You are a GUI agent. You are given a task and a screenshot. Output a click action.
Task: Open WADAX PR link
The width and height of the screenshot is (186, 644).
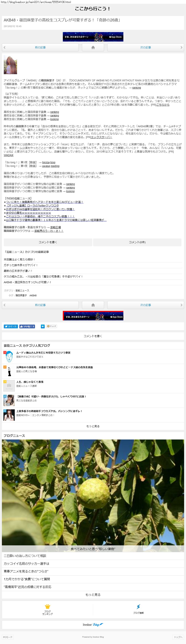click(9, 155)
